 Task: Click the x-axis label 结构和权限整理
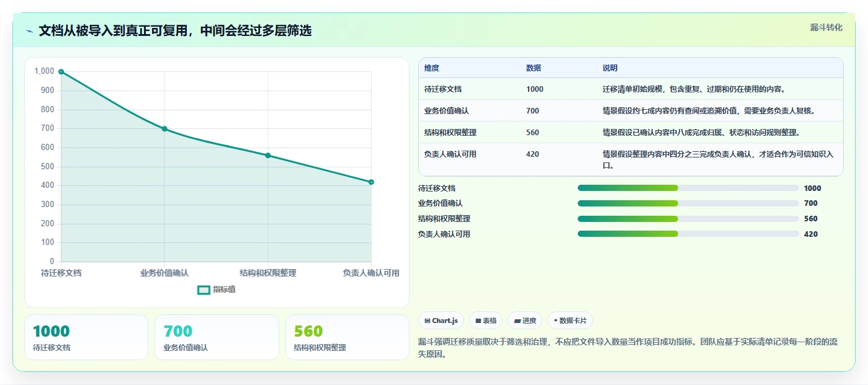click(268, 273)
